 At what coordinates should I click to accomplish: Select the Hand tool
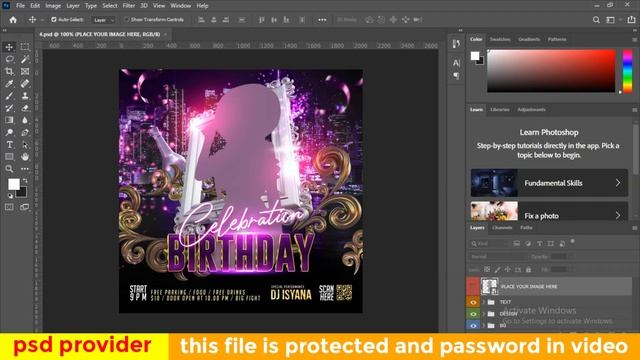[25, 157]
